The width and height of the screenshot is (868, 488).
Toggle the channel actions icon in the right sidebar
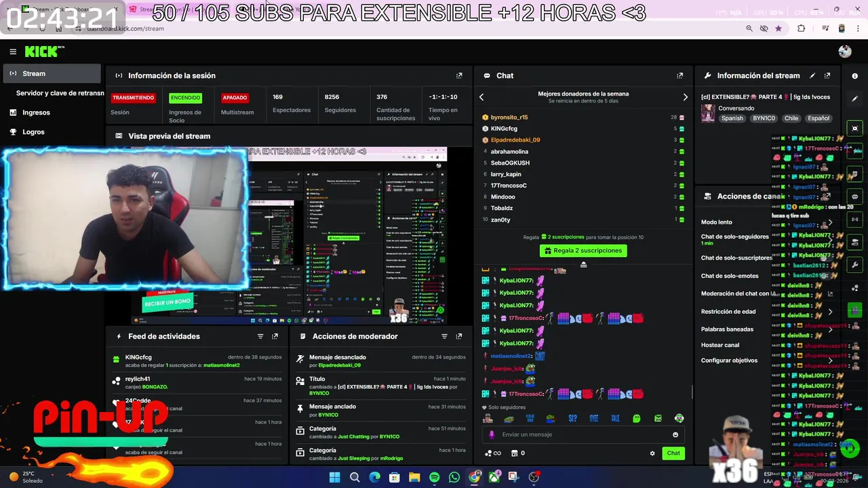coord(855,242)
